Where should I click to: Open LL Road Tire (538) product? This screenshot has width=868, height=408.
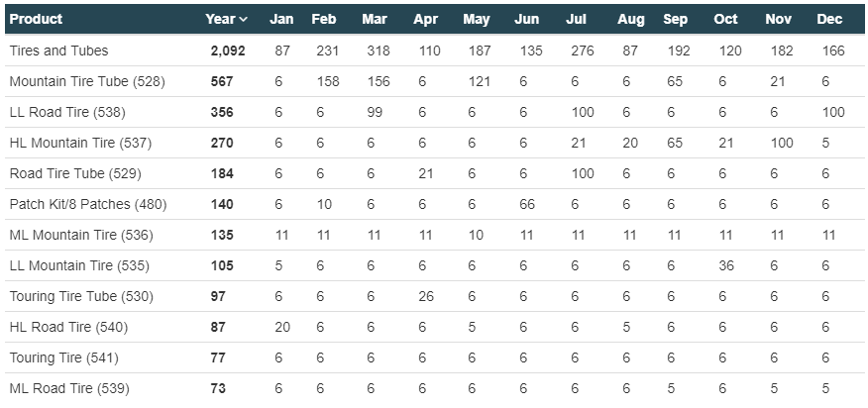tap(67, 112)
